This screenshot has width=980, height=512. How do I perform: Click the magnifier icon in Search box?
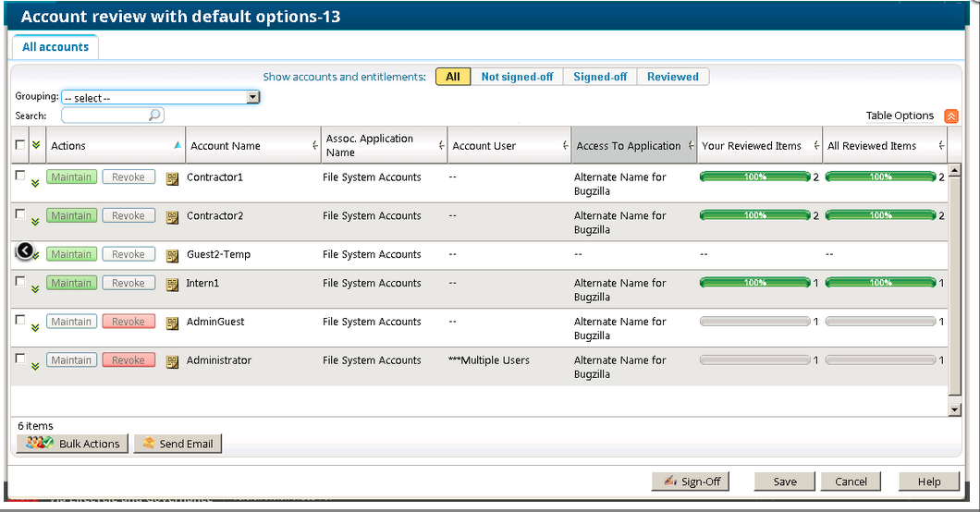pos(155,116)
